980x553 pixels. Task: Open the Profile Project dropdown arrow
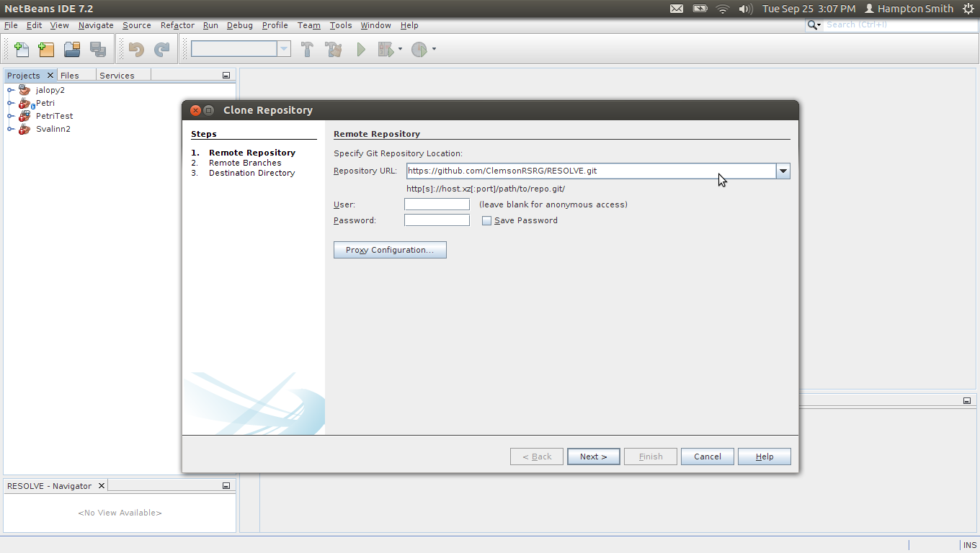click(x=434, y=50)
